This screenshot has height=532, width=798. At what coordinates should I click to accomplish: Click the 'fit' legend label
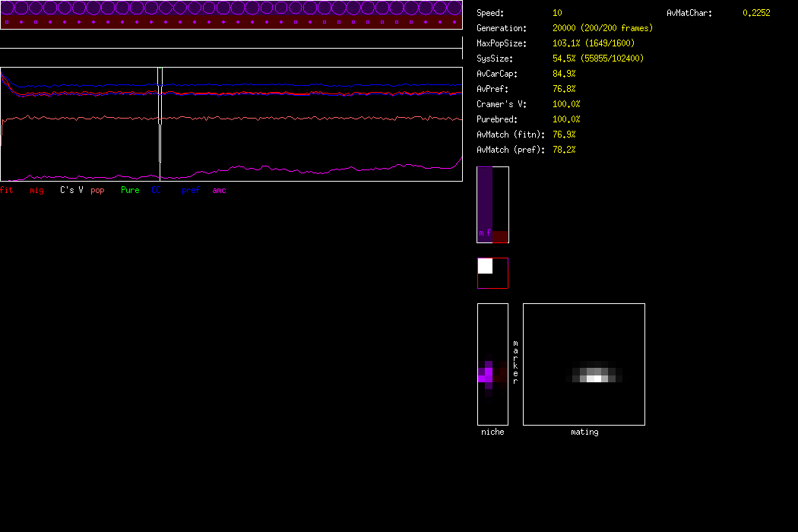pos(7,190)
